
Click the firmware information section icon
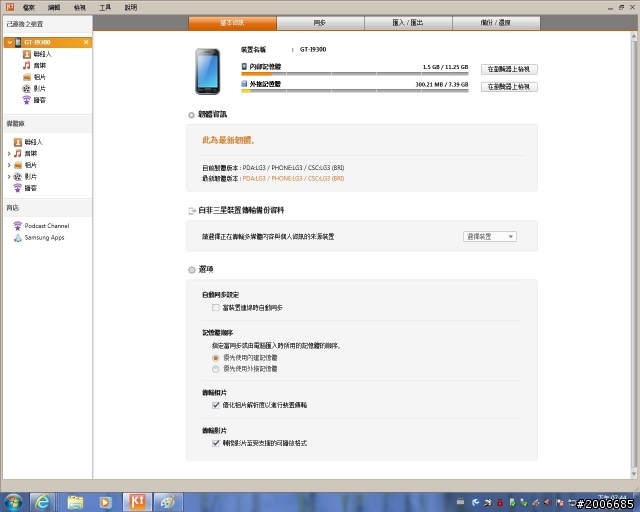click(191, 115)
